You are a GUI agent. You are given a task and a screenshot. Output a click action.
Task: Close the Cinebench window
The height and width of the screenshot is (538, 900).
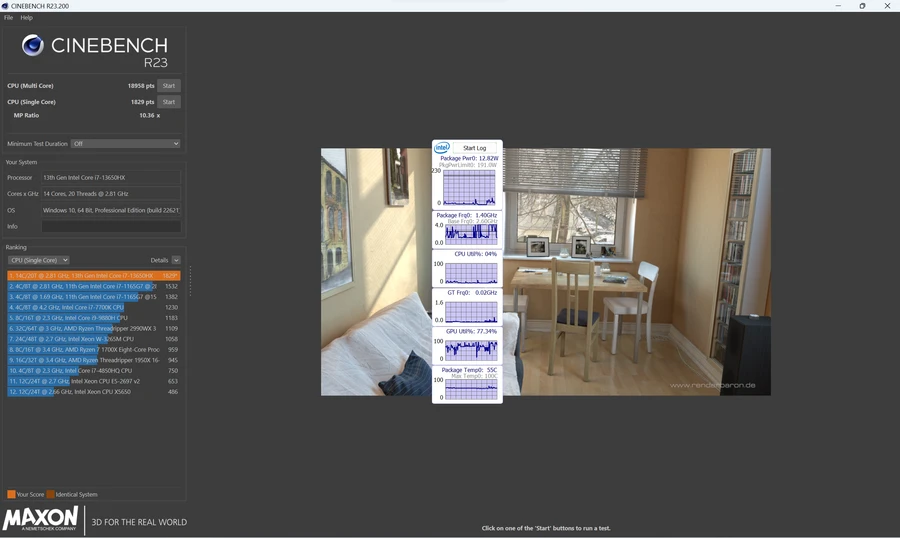point(887,6)
